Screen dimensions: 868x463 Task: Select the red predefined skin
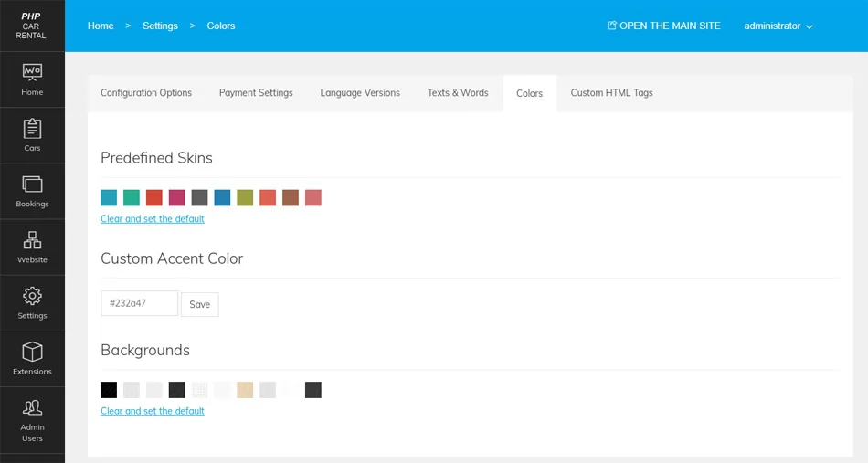coord(153,197)
